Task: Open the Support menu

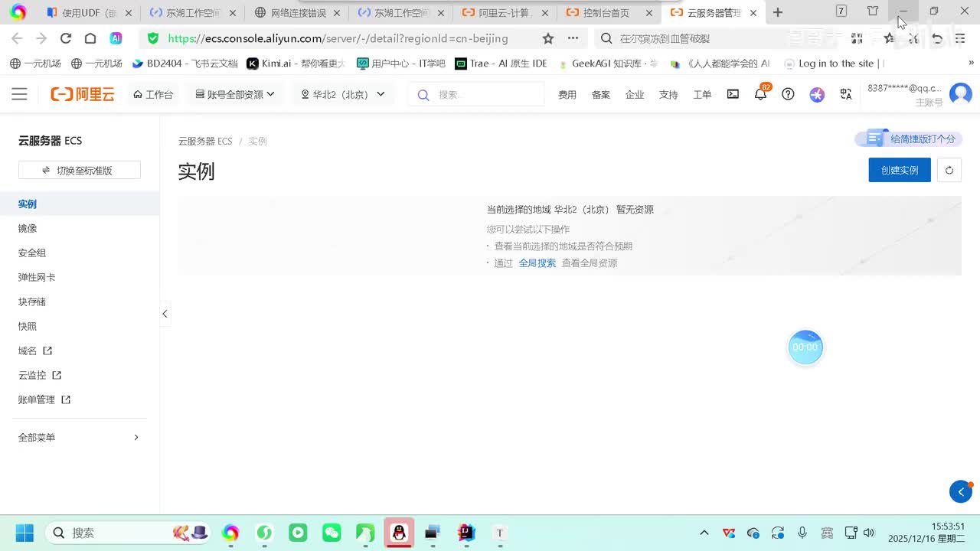Action: [668, 94]
